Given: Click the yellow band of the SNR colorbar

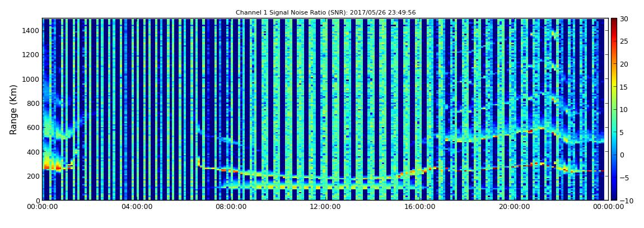Looking at the screenshot, I should coord(614,84).
